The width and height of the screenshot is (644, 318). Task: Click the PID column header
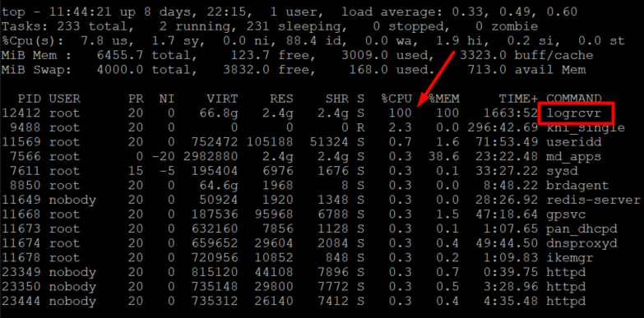[29, 99]
